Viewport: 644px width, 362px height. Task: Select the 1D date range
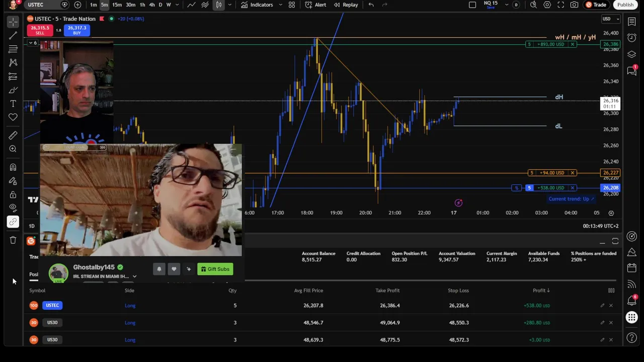tap(32, 226)
